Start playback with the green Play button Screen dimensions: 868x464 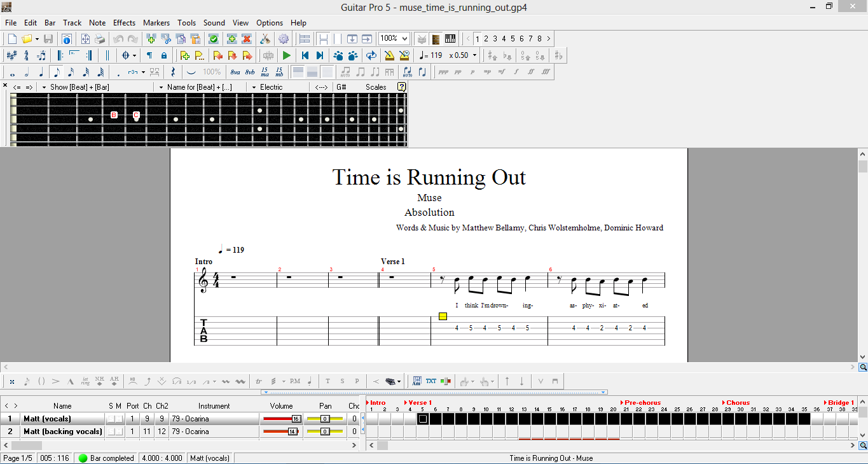[287, 55]
